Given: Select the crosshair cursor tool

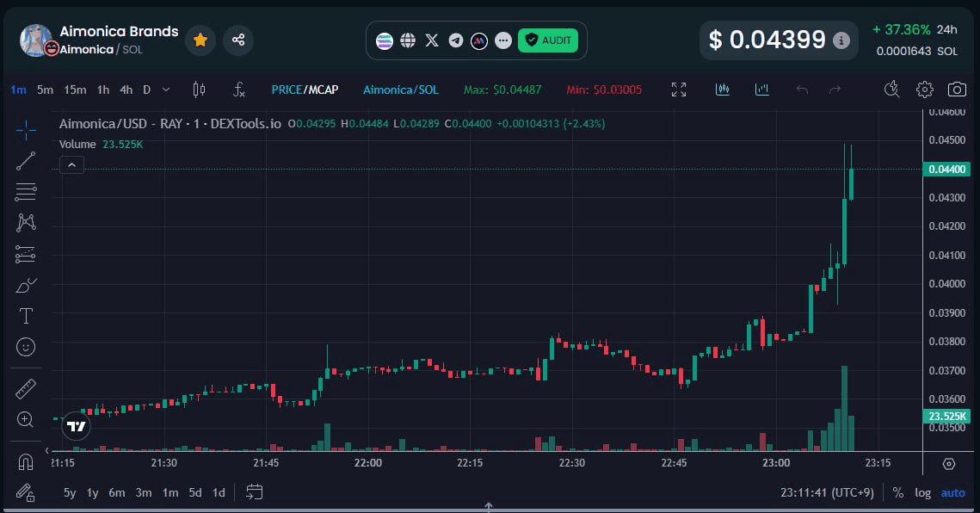Looking at the screenshot, I should point(26,130).
